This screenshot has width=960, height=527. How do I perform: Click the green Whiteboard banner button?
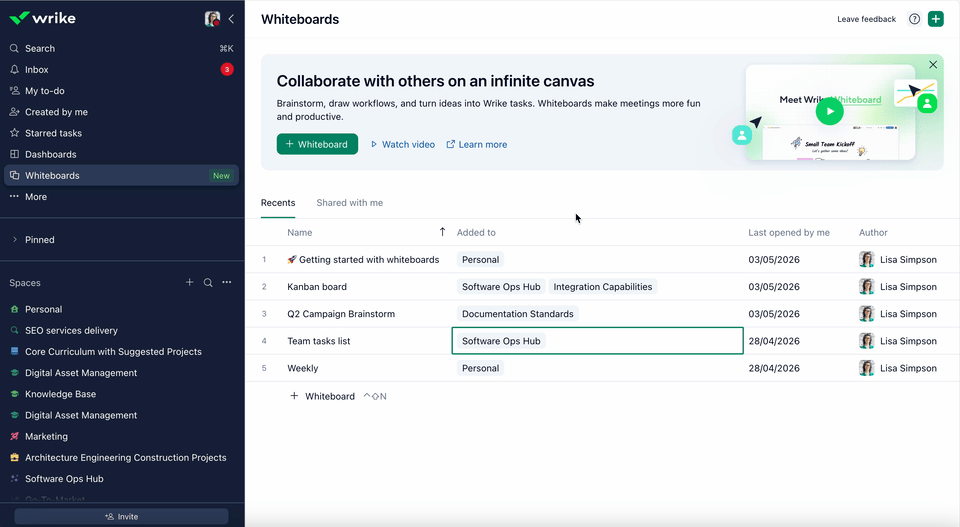pyautogui.click(x=317, y=144)
